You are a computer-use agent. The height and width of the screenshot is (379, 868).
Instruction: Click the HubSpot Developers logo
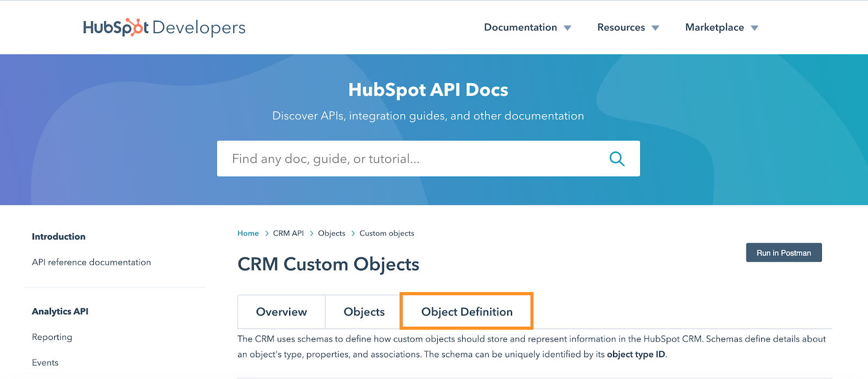[164, 27]
